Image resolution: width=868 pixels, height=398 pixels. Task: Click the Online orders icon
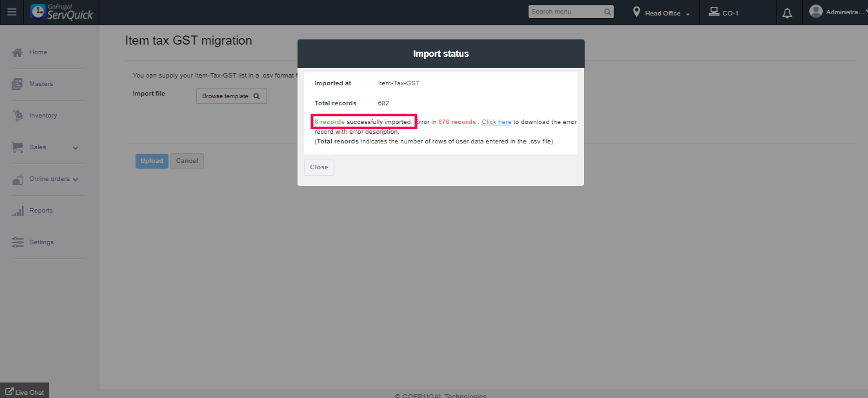point(17,179)
